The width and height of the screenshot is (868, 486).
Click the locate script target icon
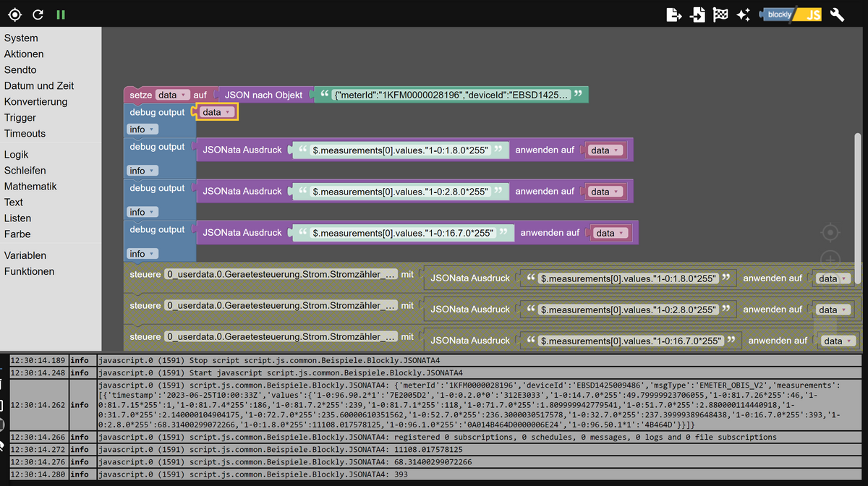(14, 14)
